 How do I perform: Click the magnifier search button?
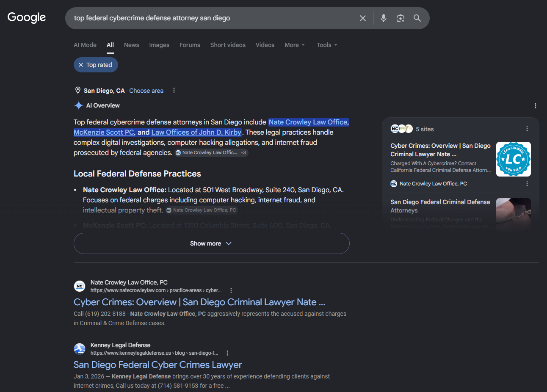point(417,18)
